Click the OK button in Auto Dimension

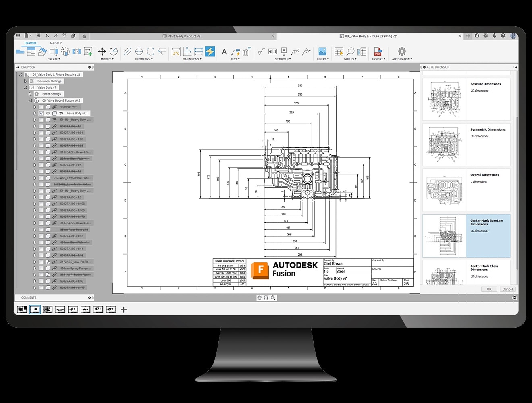489,289
